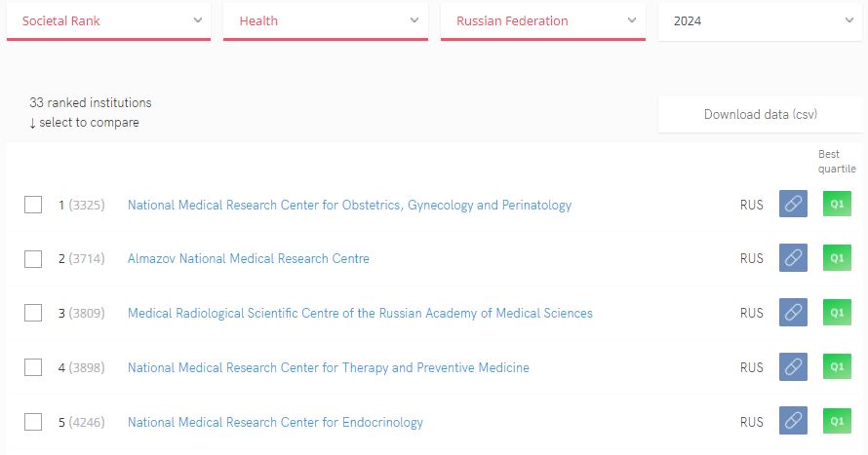This screenshot has width=868, height=455.
Task: Click link icon for Obstetrics, Gynecology and Perinatology center
Action: coord(793,205)
